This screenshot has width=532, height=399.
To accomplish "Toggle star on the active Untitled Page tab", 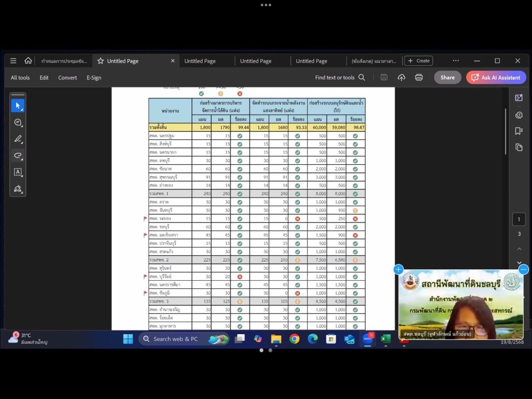I will [x=101, y=61].
